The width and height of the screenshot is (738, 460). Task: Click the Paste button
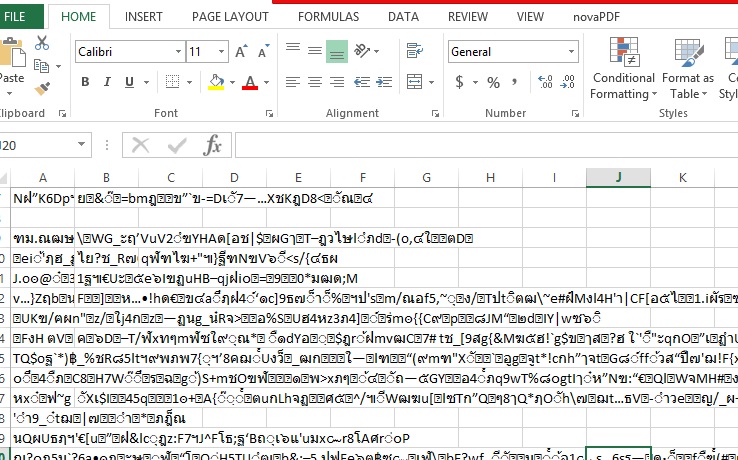coord(10,66)
